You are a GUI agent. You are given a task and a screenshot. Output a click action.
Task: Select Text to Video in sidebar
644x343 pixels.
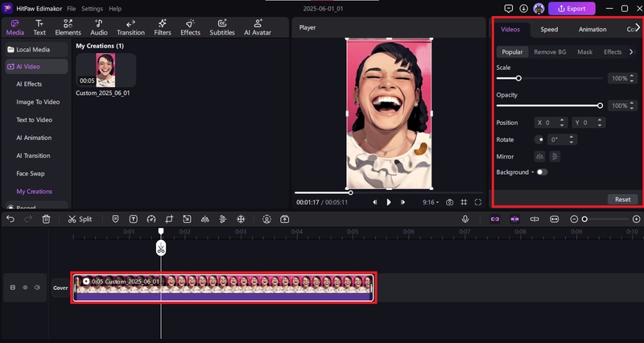click(34, 120)
